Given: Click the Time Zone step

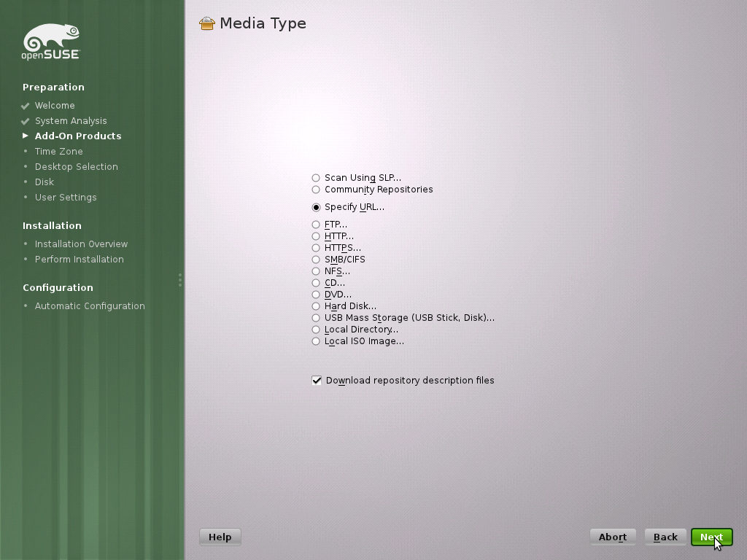Looking at the screenshot, I should pos(59,152).
